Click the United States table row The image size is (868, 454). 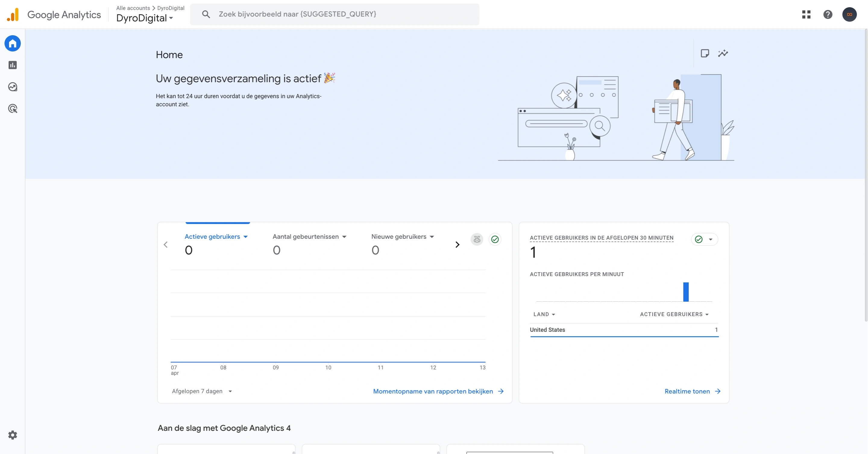click(624, 330)
